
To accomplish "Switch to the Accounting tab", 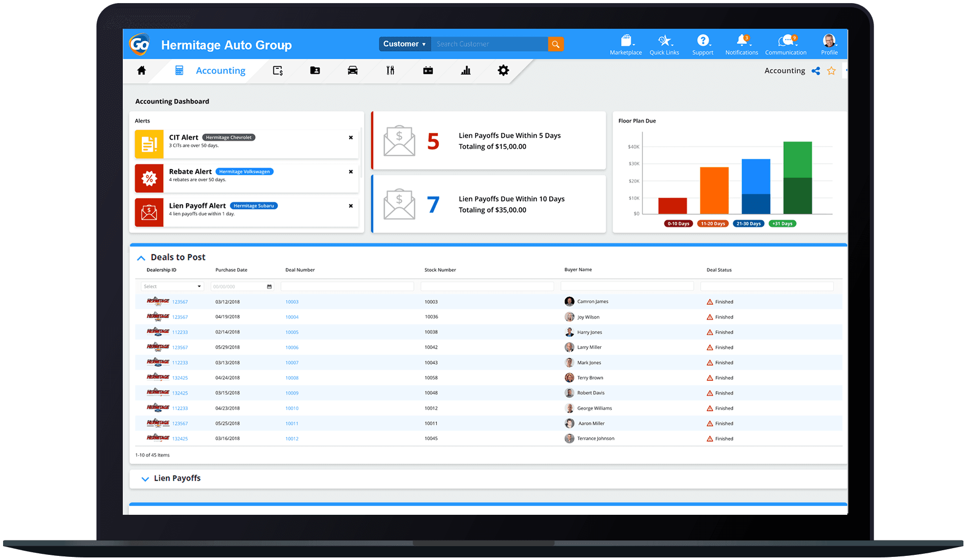I will pos(220,70).
